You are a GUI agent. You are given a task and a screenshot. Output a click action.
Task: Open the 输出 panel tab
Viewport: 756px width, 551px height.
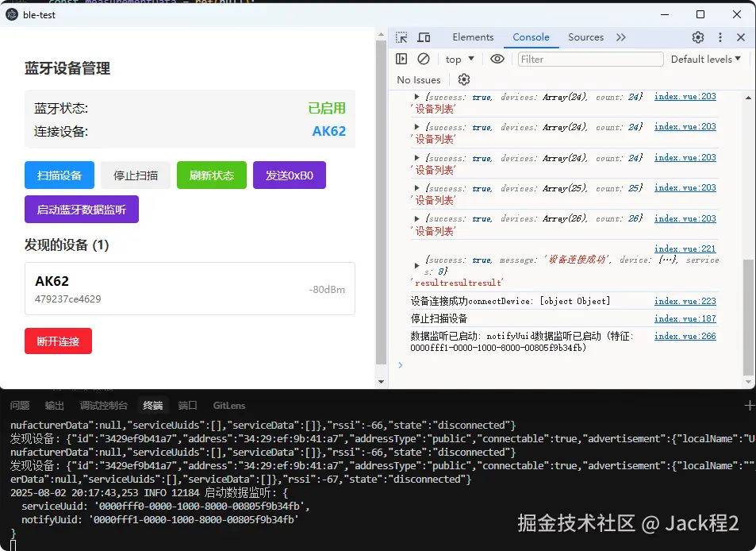tap(55, 405)
